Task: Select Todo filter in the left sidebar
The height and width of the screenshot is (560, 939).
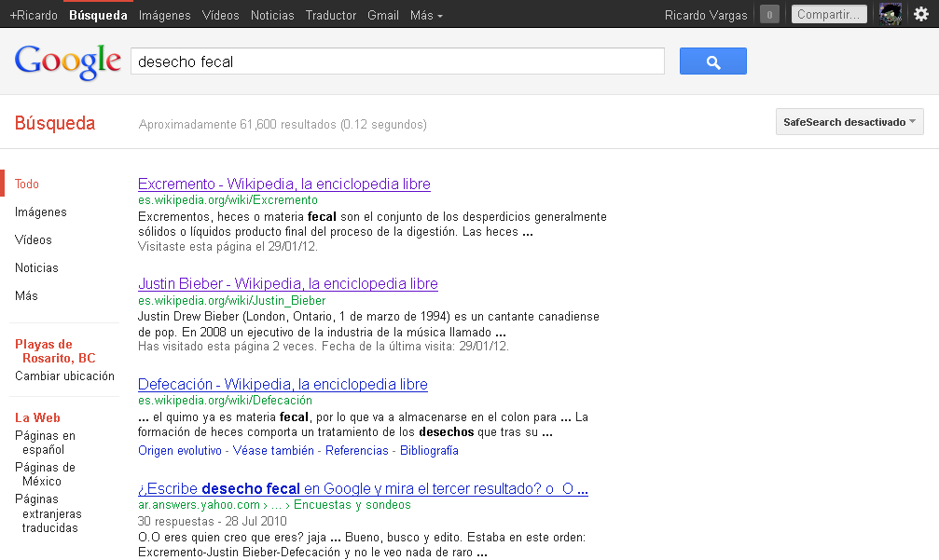Action: [27, 184]
